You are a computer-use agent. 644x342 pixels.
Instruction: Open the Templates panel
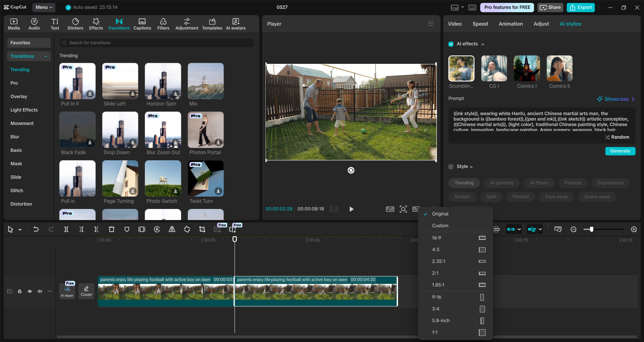click(x=212, y=24)
